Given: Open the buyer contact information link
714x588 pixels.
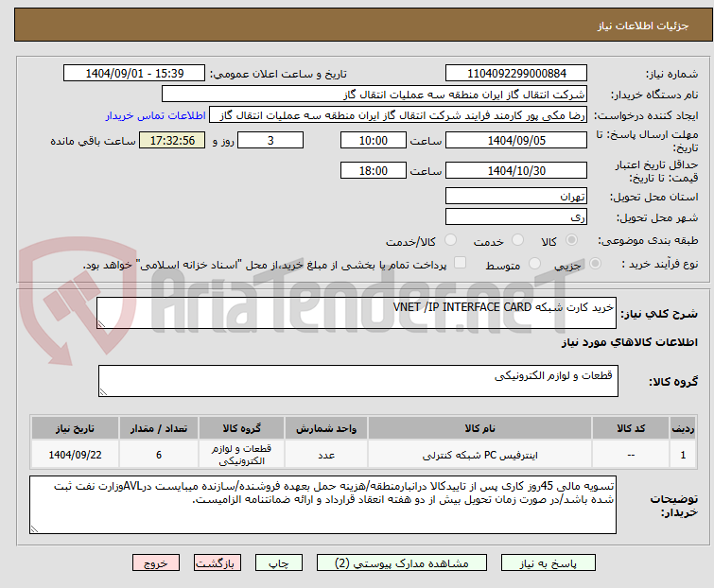Looking at the screenshot, I should click(x=156, y=115).
